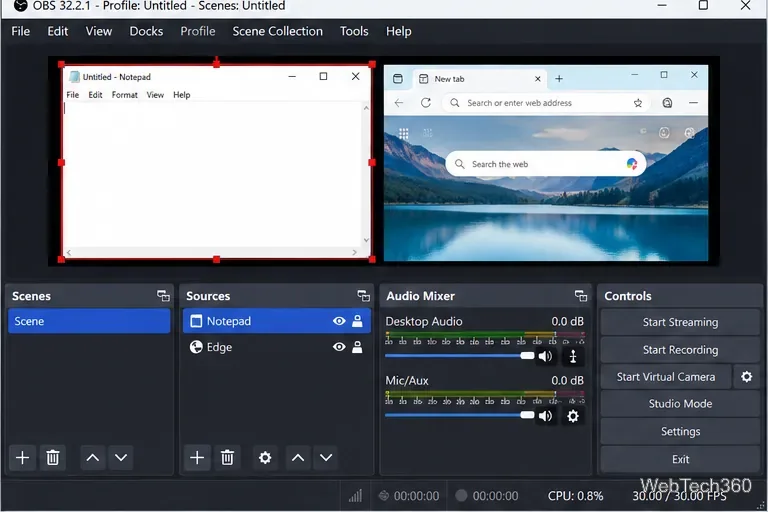
Task: Click the Exit button
Action: click(680, 459)
